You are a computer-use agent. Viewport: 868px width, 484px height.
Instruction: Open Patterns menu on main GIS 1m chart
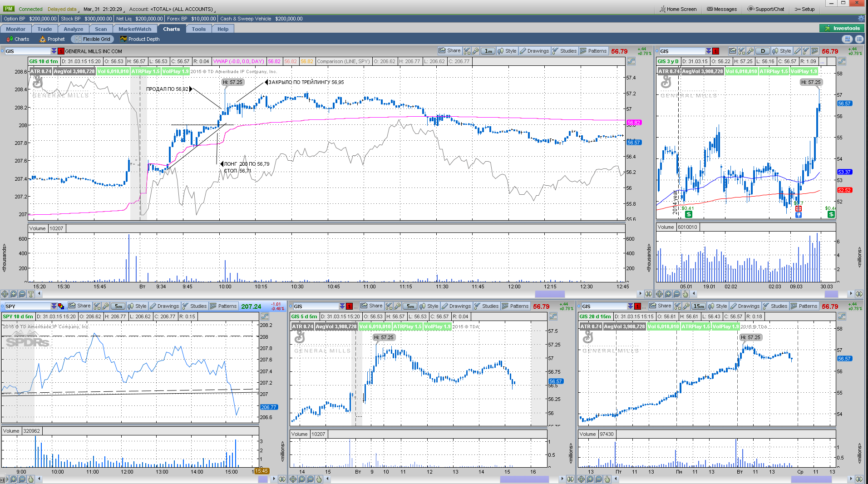[593, 51]
